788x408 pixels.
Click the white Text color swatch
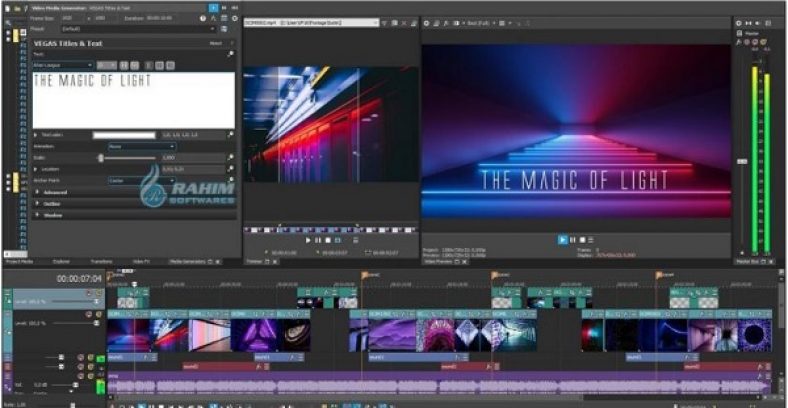(x=124, y=135)
